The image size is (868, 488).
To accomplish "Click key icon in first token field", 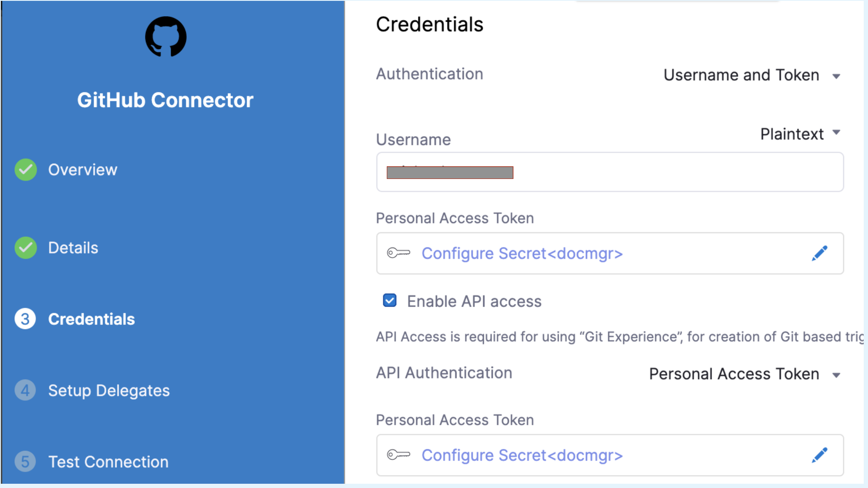I will point(398,253).
